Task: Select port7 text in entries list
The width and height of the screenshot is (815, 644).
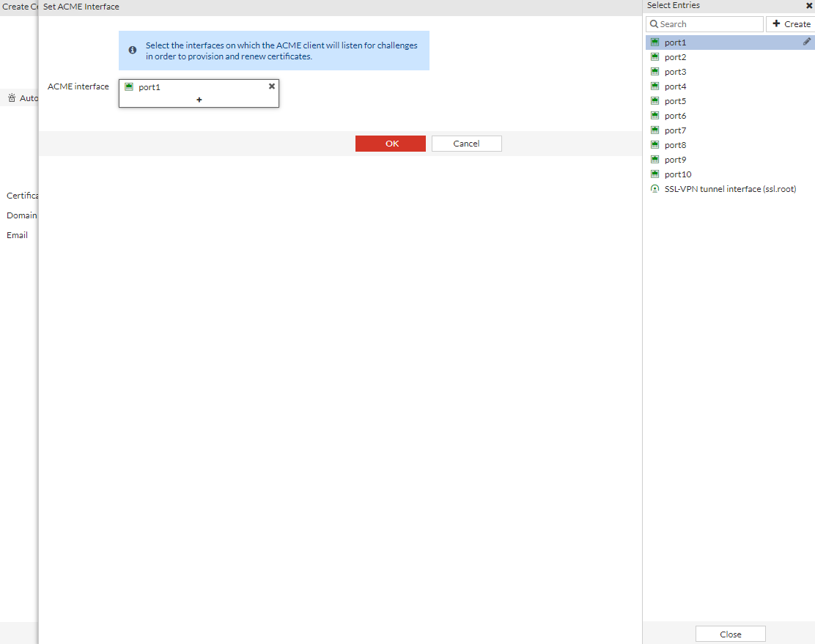Action: [x=675, y=130]
